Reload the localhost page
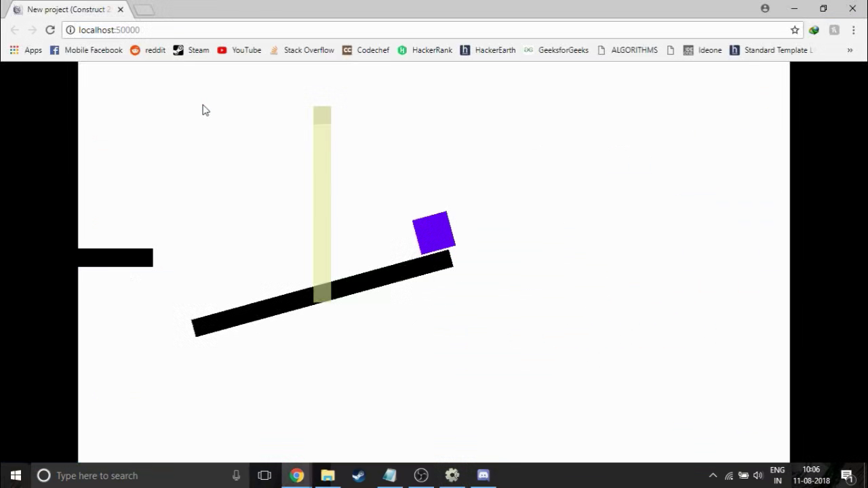Screen dimensions: 868x488 50,30
